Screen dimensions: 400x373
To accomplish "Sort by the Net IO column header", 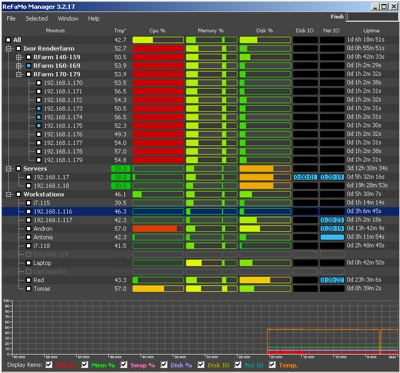I will pos(331,31).
